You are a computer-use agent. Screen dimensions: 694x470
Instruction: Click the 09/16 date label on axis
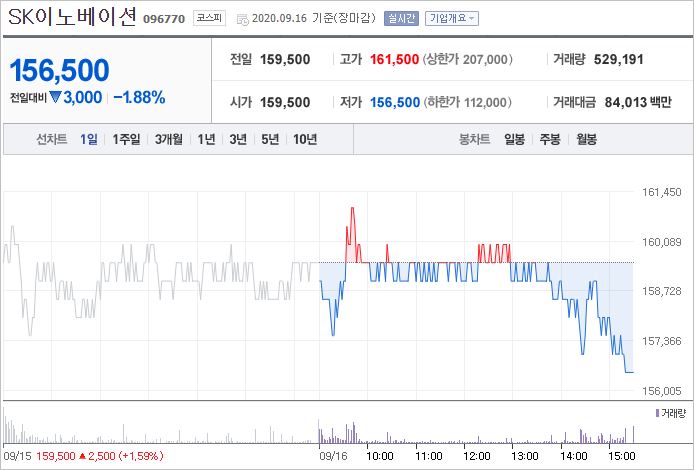[x=333, y=456]
